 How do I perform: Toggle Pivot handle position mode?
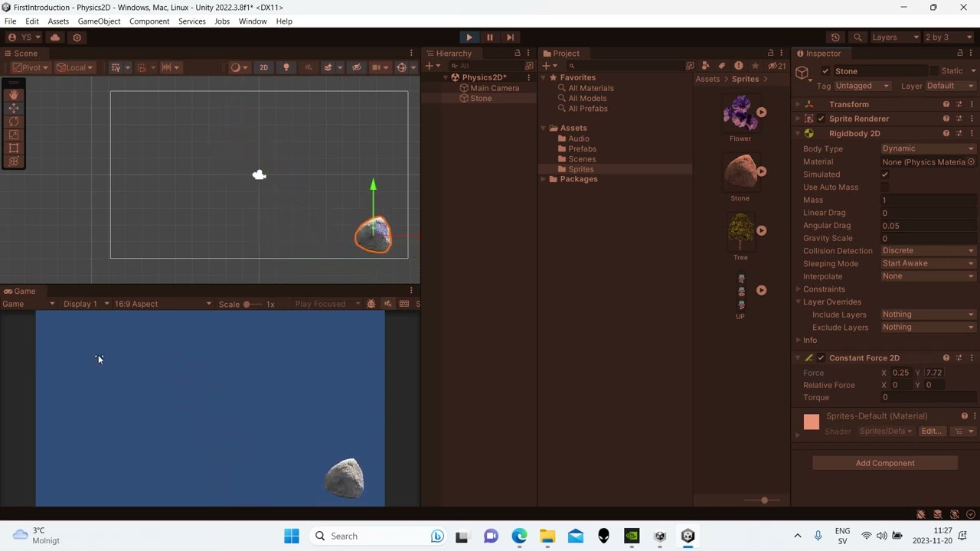click(x=30, y=67)
